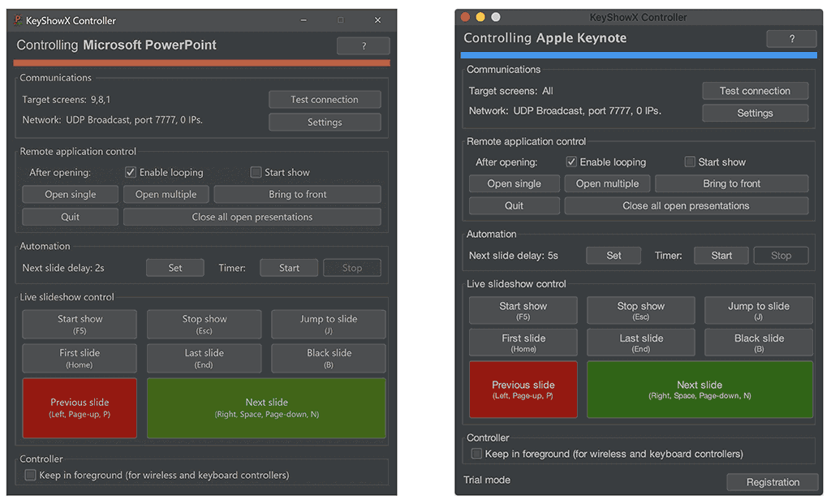This screenshot has width=831, height=504.
Task: Open help with the '?' button in PowerPoint controller
Action: point(363,46)
